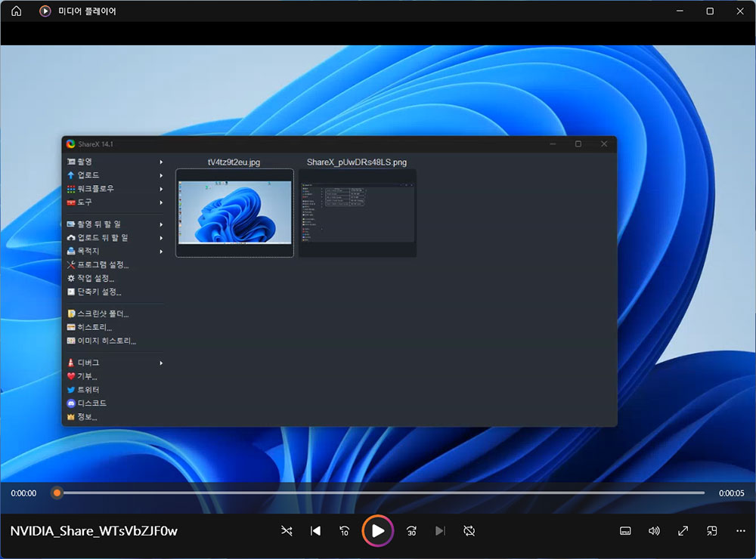
Task: Skip forward 30 seconds
Action: point(411,531)
